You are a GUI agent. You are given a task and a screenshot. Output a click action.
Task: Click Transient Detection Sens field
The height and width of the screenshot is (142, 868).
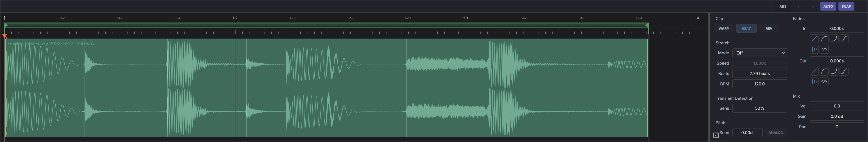759,108
